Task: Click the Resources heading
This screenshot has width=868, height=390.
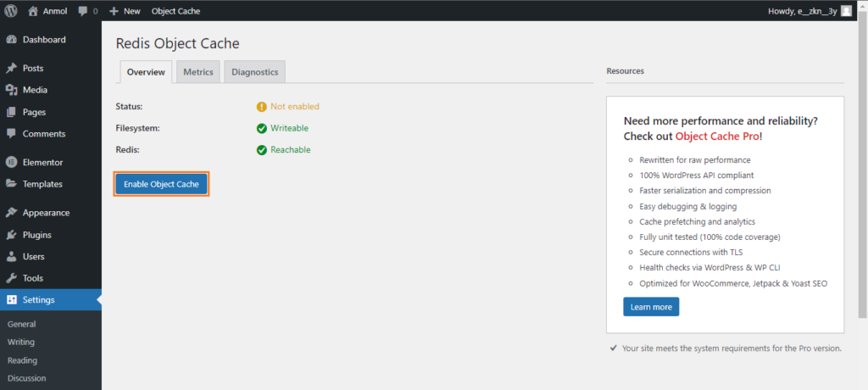Action: pyautogui.click(x=625, y=71)
